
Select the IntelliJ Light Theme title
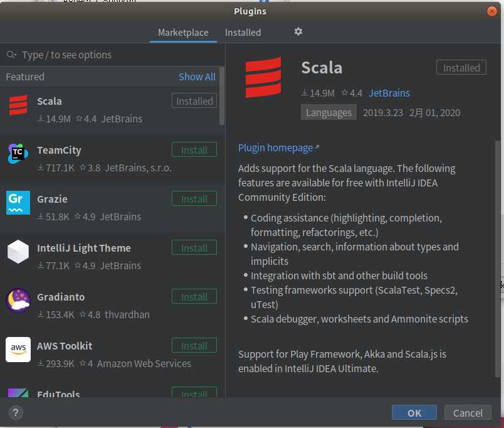tap(84, 248)
